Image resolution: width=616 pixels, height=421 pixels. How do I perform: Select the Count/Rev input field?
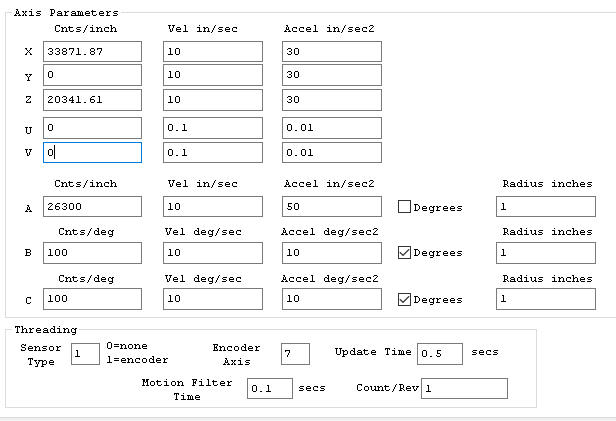[464, 388]
